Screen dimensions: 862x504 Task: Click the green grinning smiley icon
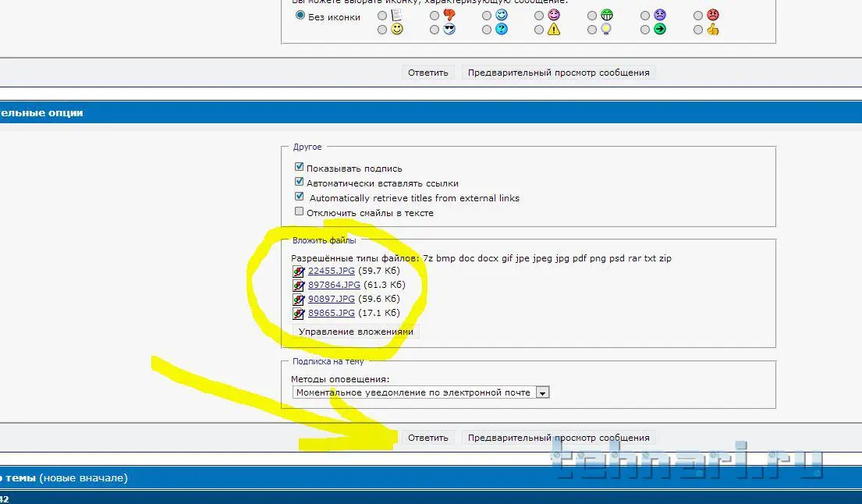pos(606,15)
